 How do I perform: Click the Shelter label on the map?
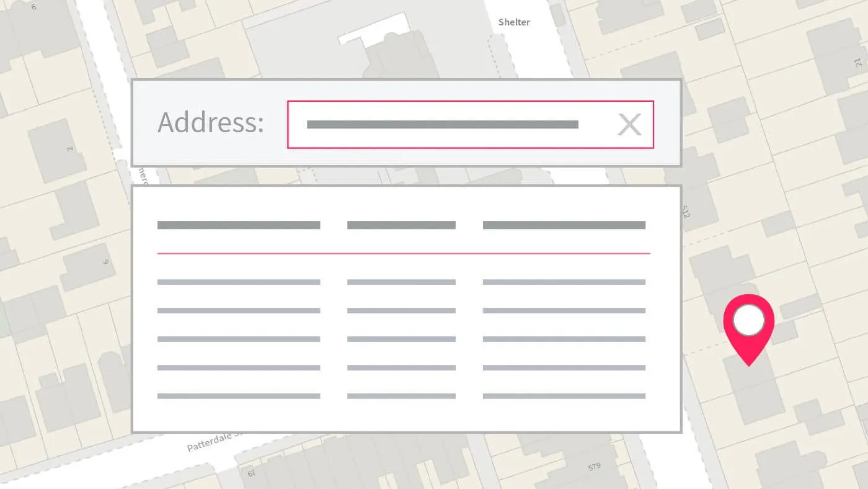click(514, 22)
